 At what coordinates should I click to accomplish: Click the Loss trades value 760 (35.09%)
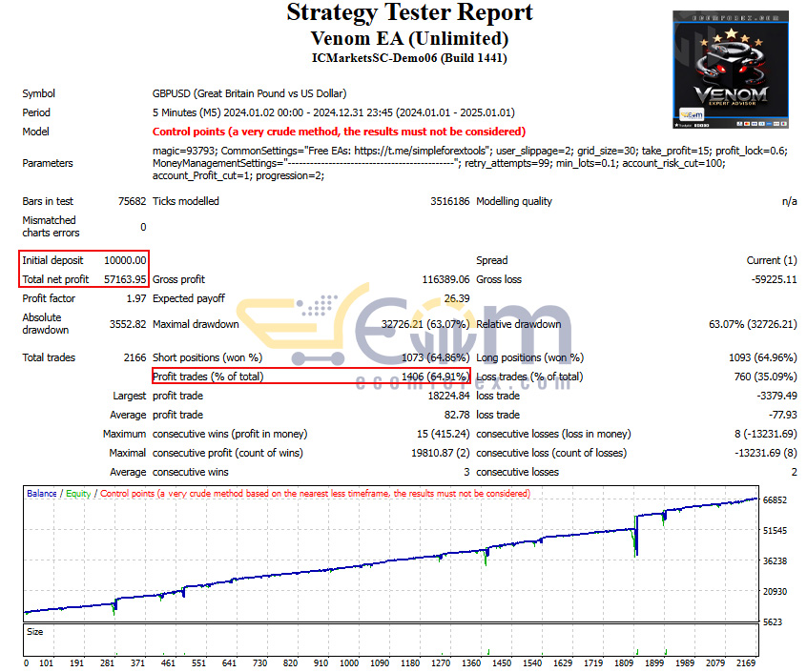click(765, 377)
